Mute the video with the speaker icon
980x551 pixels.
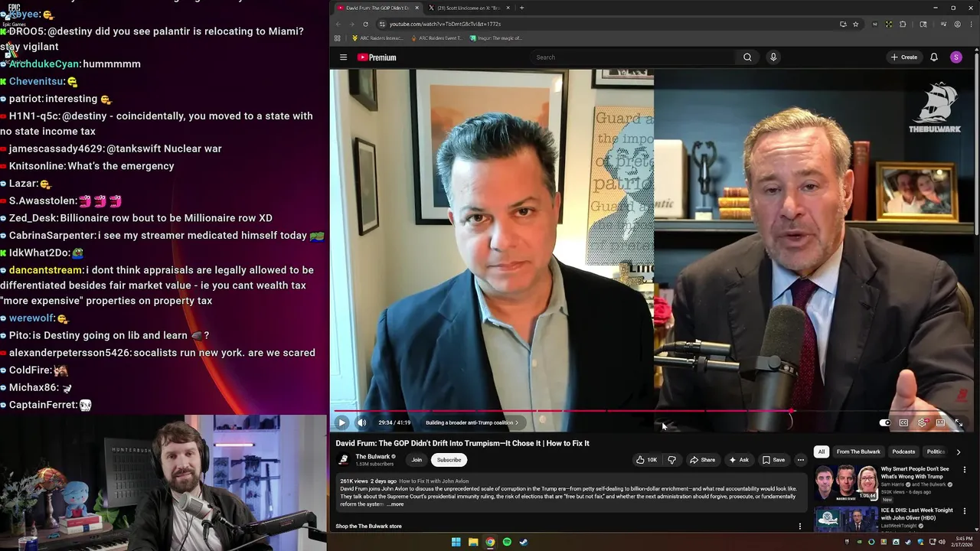coord(361,422)
